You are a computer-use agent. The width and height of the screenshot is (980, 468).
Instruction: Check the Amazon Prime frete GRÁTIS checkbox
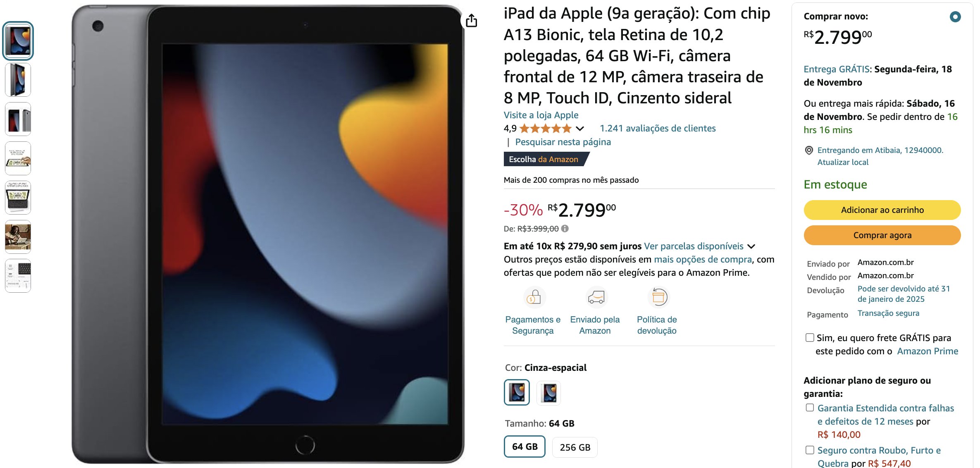810,338
